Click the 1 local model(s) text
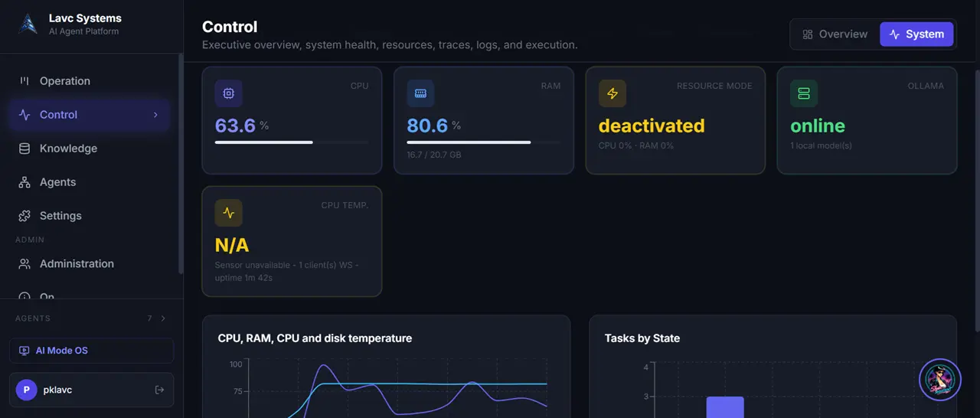Screen dimensions: 980x418 [821, 145]
